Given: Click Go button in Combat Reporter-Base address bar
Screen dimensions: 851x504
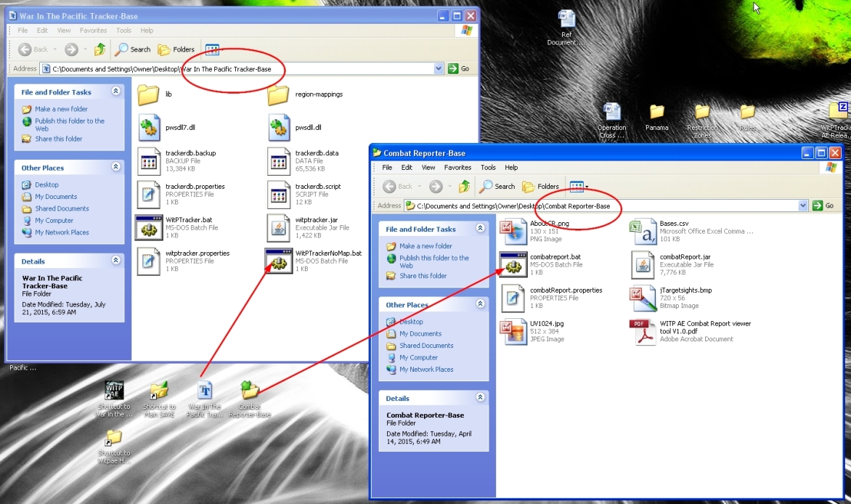Looking at the screenshot, I should pyautogui.click(x=823, y=206).
